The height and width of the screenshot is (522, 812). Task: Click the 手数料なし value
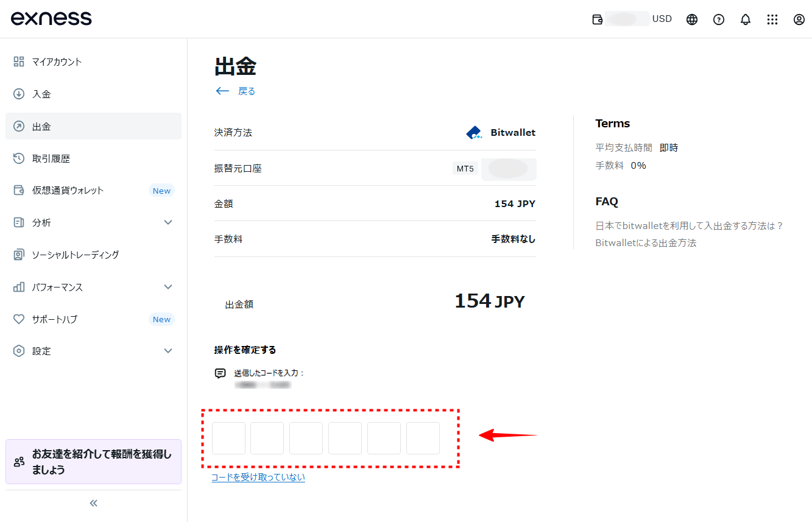point(514,239)
